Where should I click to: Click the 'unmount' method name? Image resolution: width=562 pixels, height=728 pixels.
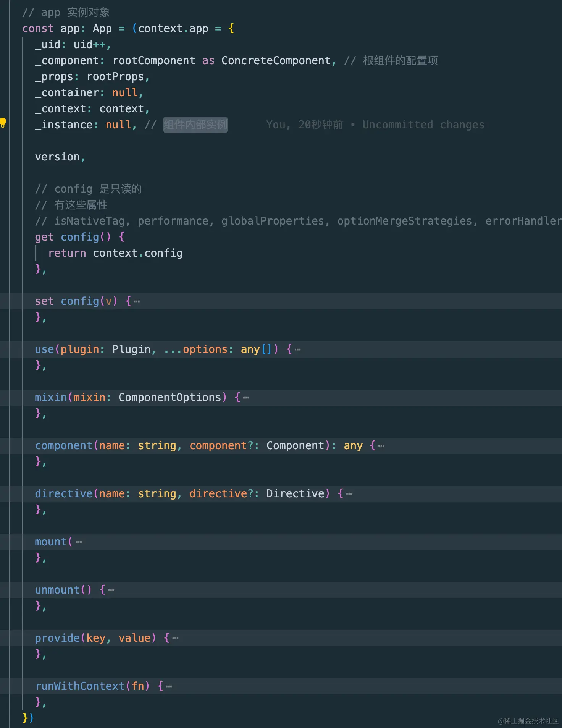coord(57,590)
